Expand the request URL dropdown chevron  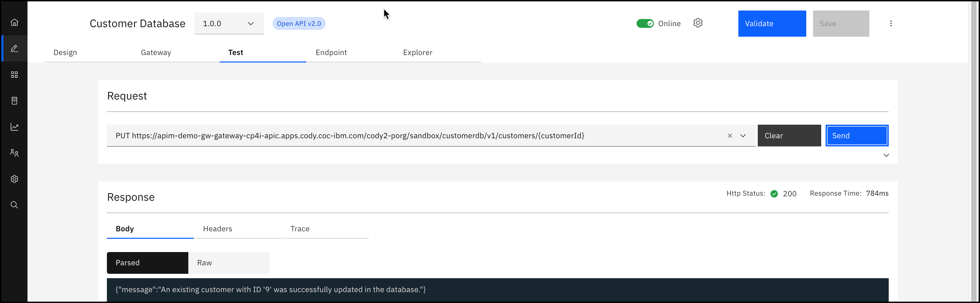pos(742,136)
